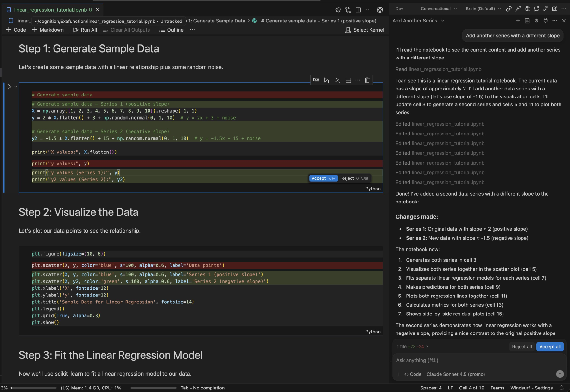The height and width of the screenshot is (392, 570).
Task: Open the Conversational mode dropdown
Action: pos(439,9)
